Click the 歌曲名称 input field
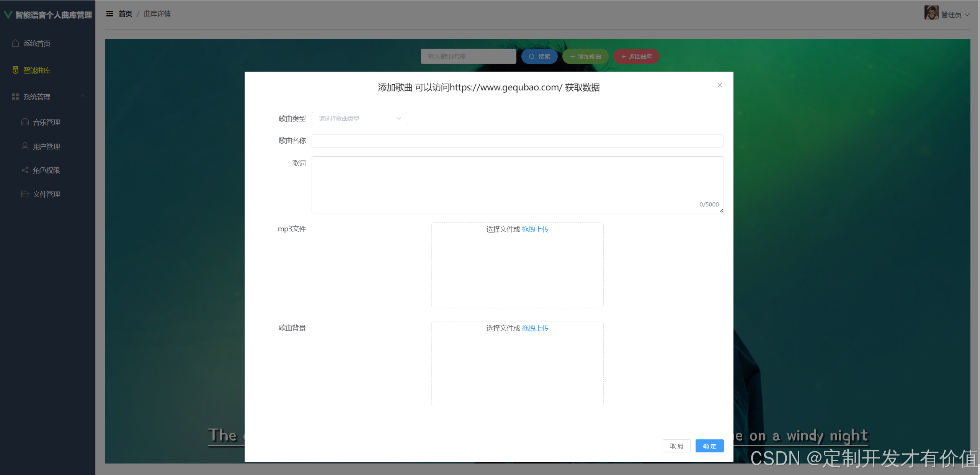This screenshot has width=980, height=475. click(x=517, y=141)
